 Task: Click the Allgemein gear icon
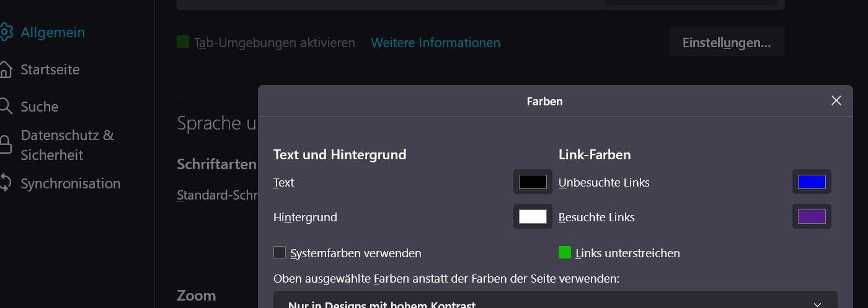(x=6, y=32)
